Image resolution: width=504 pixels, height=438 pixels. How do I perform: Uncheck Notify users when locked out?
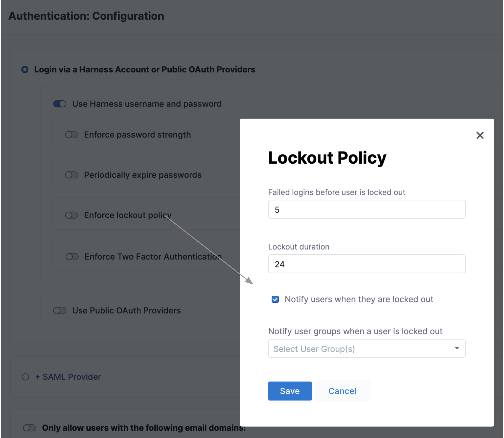pyautogui.click(x=275, y=299)
